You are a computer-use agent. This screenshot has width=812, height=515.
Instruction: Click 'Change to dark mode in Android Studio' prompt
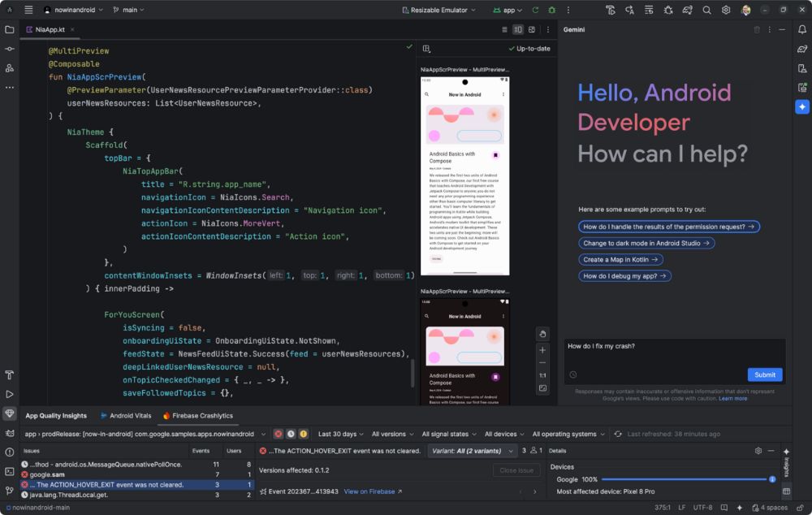click(x=646, y=243)
